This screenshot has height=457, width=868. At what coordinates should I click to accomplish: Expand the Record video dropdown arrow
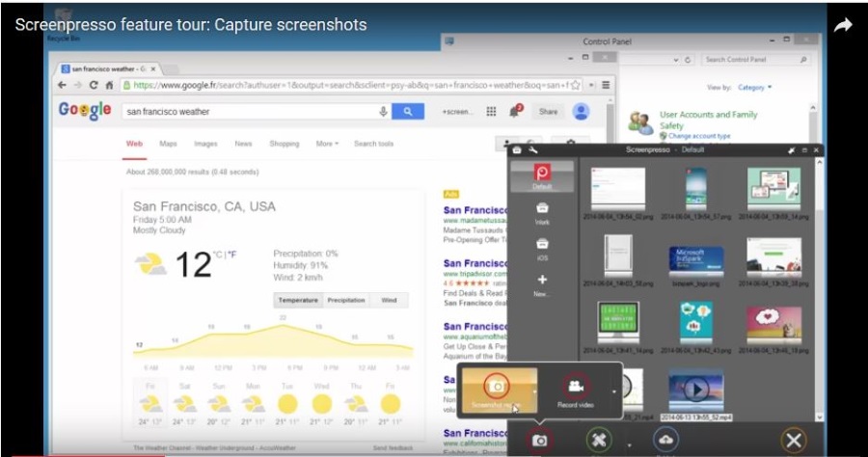(x=614, y=391)
